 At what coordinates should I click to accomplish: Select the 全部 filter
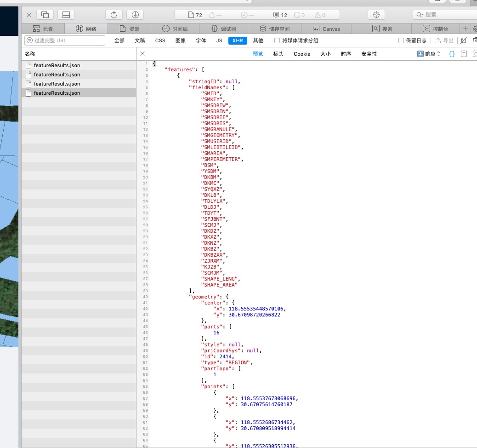(x=119, y=40)
